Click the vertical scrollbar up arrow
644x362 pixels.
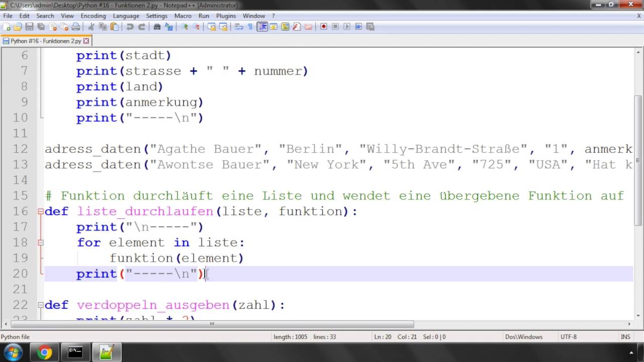pyautogui.click(x=638, y=53)
